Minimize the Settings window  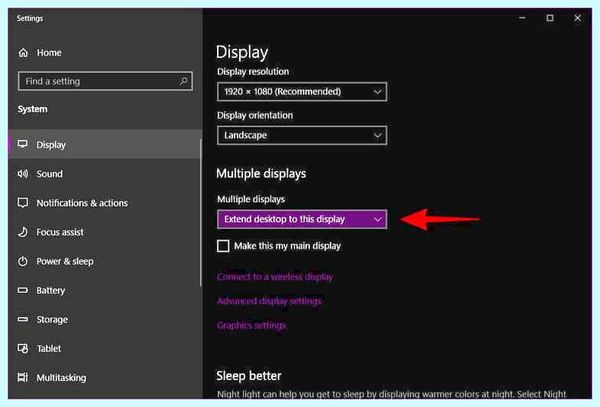click(522, 18)
